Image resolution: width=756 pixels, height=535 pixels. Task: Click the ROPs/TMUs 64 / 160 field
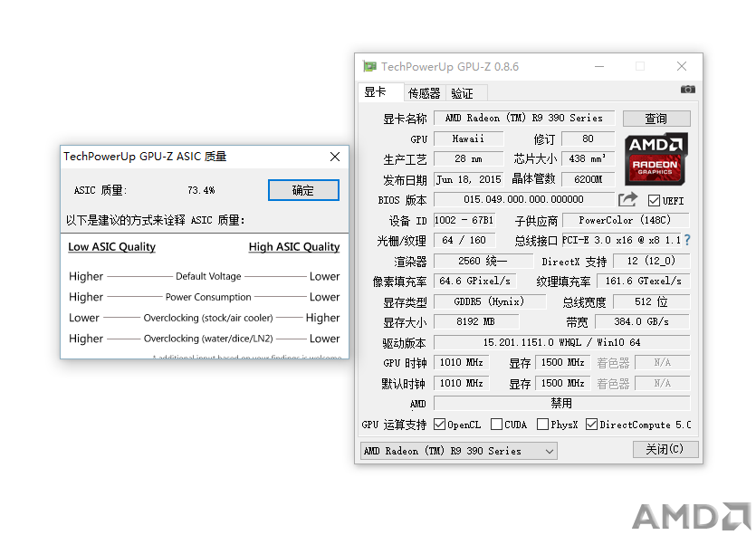click(464, 240)
